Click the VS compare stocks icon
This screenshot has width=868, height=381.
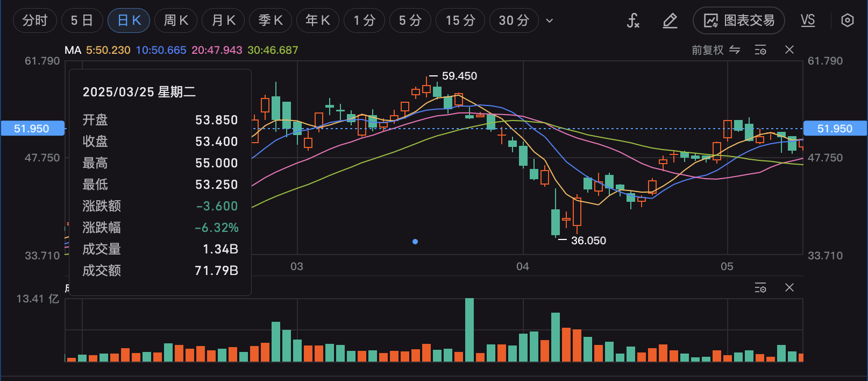pyautogui.click(x=808, y=21)
